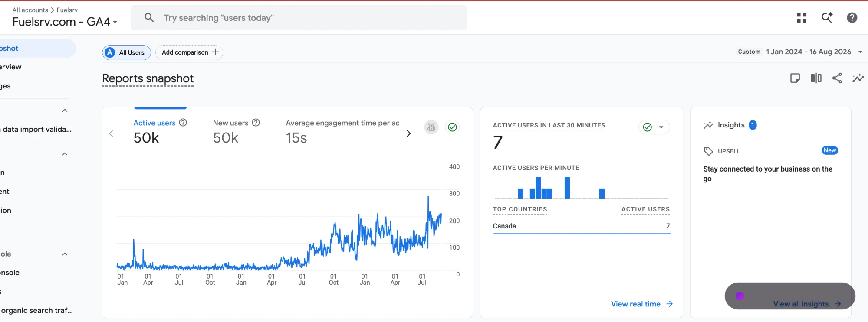The width and height of the screenshot is (868, 322).
Task: Share this report icon
Action: 837,78
